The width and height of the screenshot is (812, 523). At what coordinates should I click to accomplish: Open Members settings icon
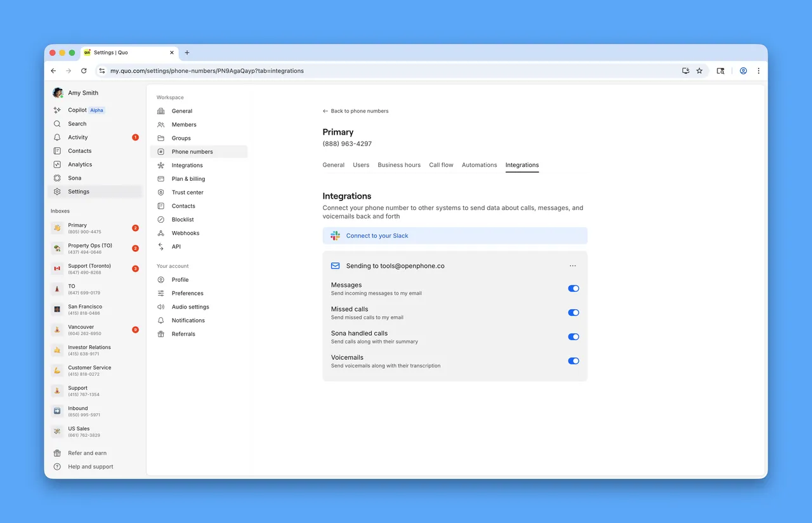tap(161, 124)
